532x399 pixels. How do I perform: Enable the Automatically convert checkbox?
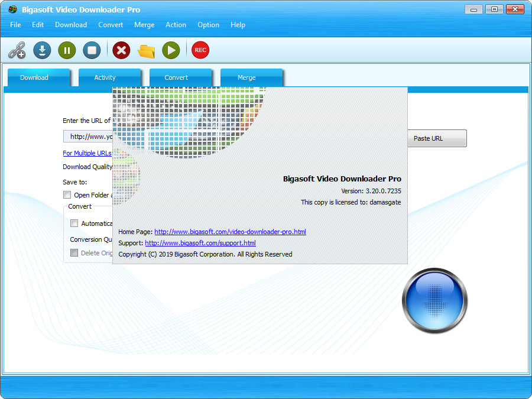pyautogui.click(x=74, y=223)
